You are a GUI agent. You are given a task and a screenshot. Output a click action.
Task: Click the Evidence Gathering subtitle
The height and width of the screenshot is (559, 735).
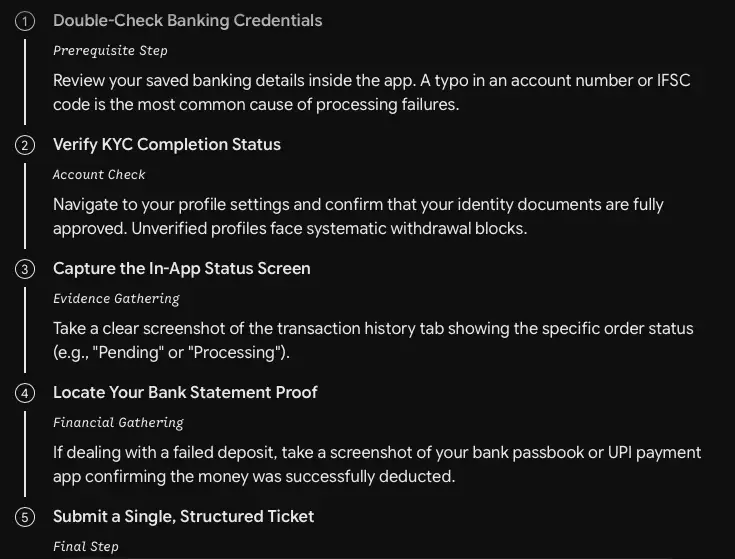coord(116,298)
